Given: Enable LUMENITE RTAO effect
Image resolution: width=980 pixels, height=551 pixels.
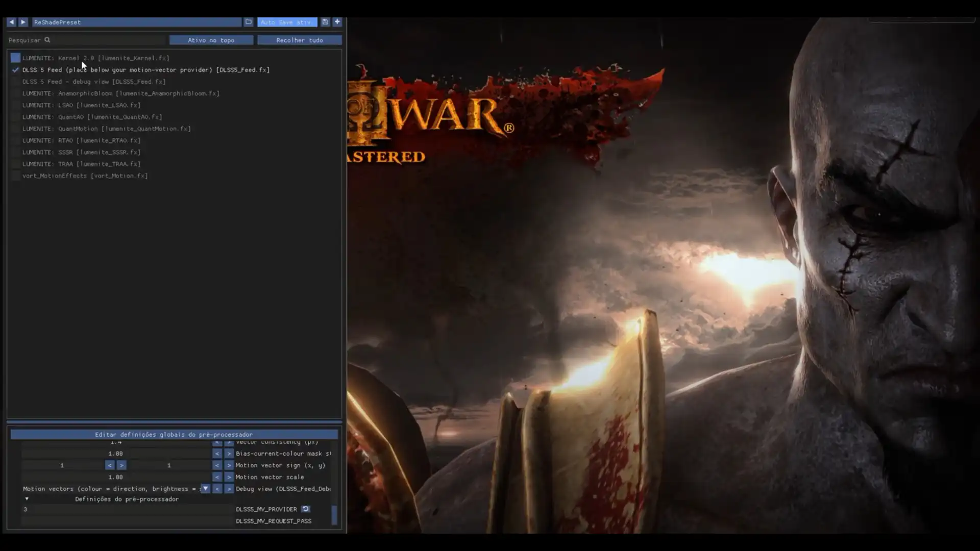Looking at the screenshot, I should (x=16, y=140).
